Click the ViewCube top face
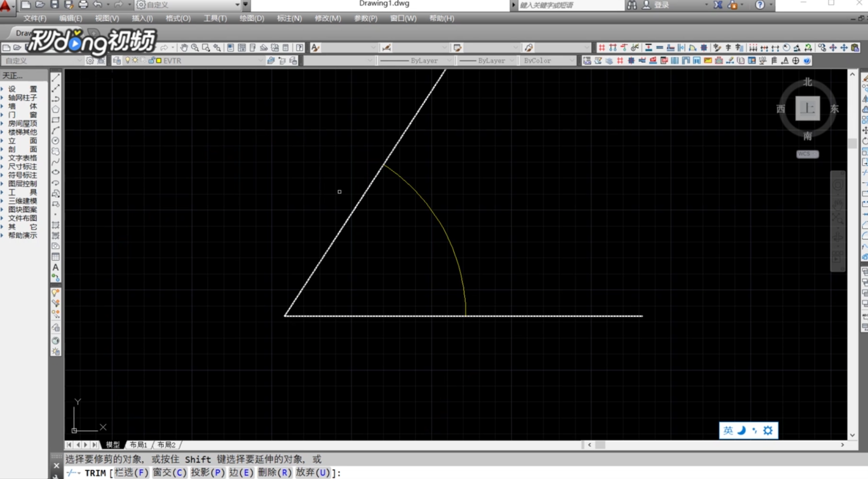Viewport: 868px width, 479px height. click(x=807, y=108)
